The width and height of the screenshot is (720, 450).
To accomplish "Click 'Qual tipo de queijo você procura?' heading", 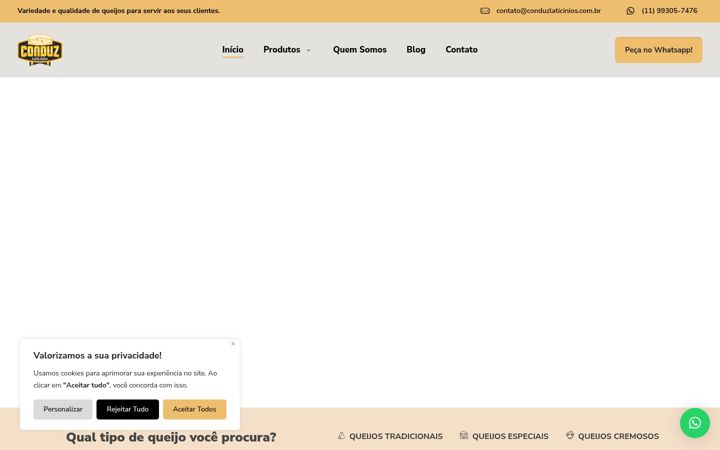I will pyautogui.click(x=171, y=437).
